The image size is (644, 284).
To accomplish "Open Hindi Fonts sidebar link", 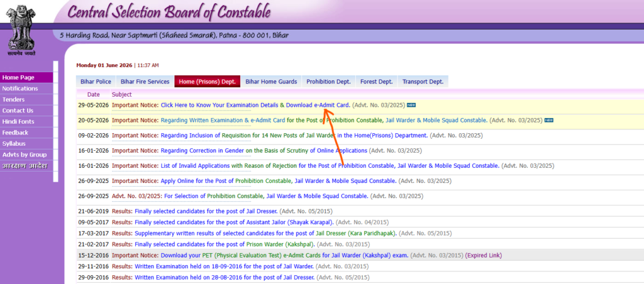I will click(x=26, y=122).
